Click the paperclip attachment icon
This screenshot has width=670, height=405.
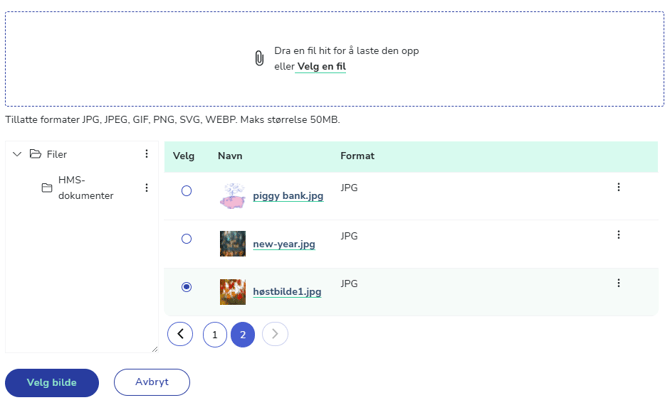(259, 58)
